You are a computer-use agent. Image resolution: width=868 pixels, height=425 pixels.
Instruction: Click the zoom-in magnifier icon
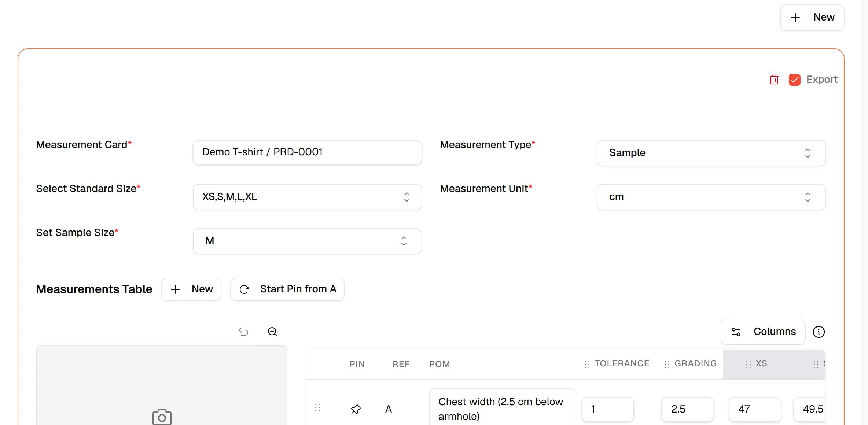click(x=272, y=332)
